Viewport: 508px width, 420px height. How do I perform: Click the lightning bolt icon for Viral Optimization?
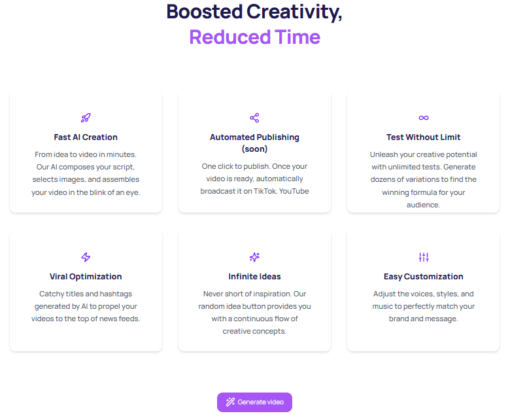[86, 257]
